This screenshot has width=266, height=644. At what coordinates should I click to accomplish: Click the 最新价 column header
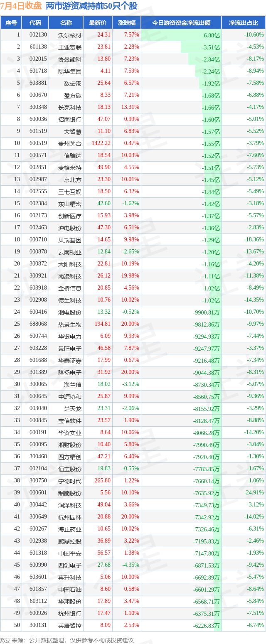pos(98,23)
